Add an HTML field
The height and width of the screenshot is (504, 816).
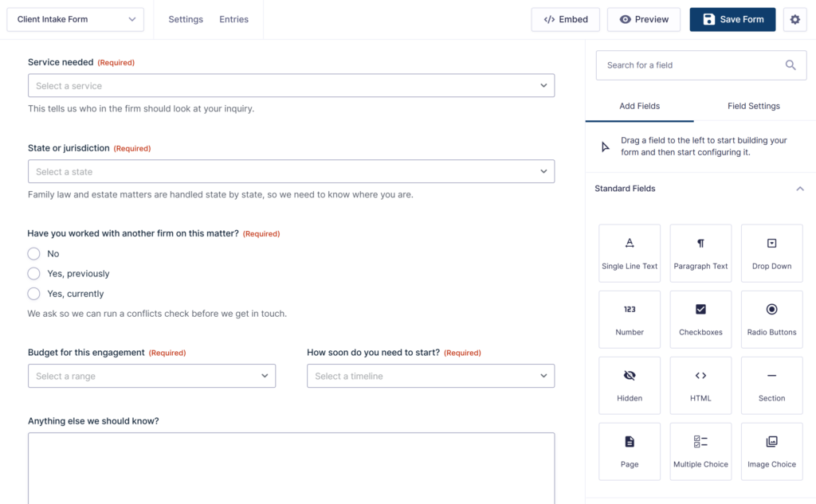coord(700,385)
